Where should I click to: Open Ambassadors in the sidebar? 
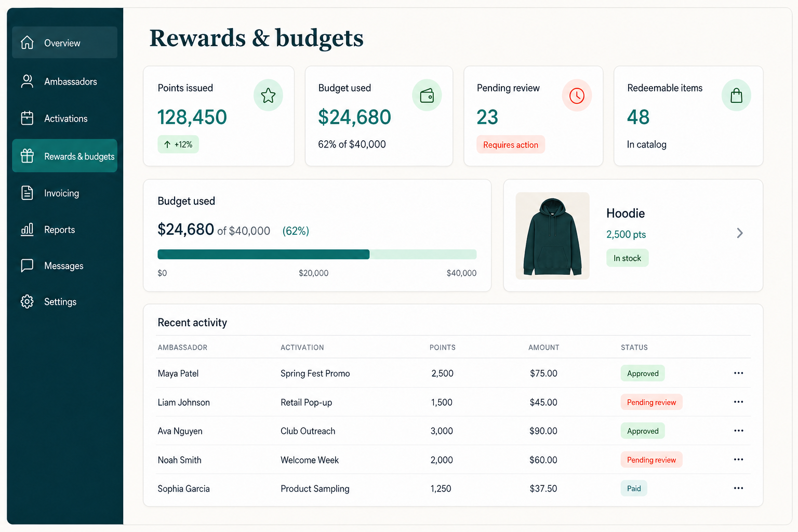click(x=64, y=81)
